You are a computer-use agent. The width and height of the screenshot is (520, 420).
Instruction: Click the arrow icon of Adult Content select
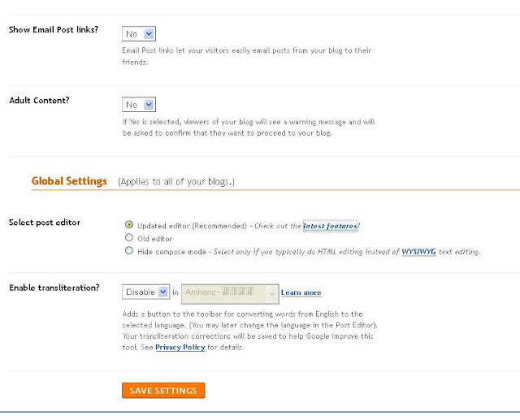(149, 105)
